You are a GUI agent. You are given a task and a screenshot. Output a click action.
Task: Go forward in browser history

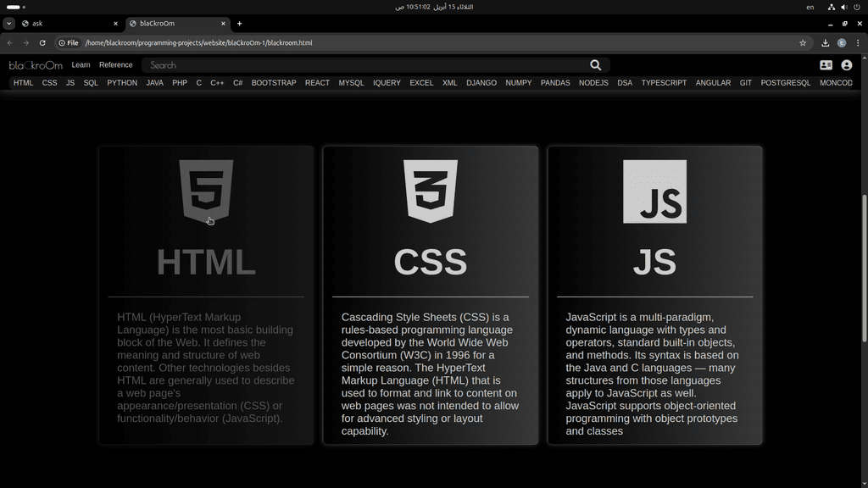tap(26, 42)
